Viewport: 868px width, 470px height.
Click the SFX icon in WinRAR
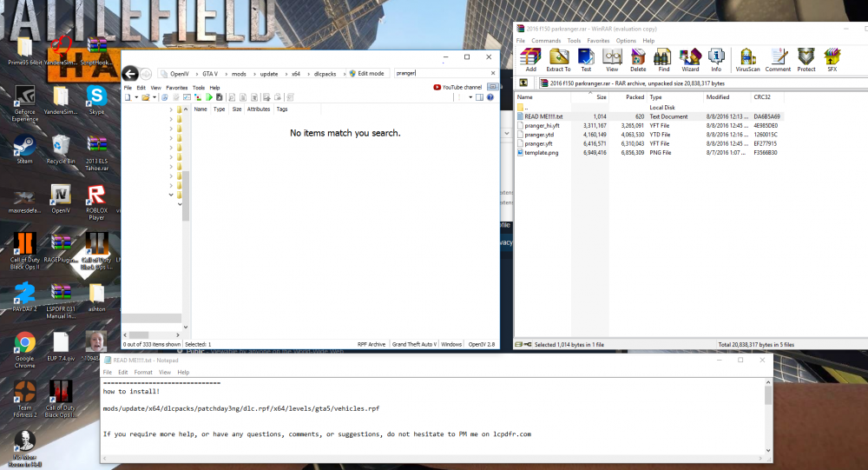point(832,60)
